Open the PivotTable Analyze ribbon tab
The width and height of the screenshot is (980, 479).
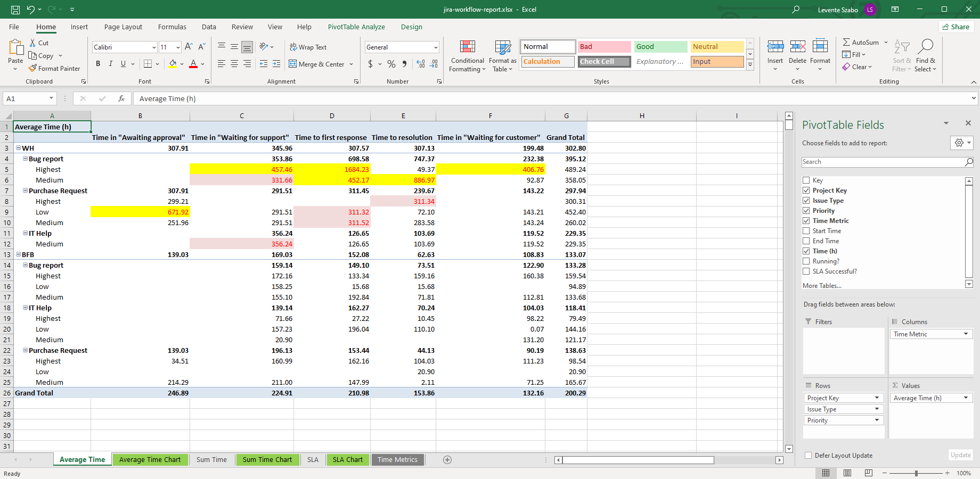(356, 27)
